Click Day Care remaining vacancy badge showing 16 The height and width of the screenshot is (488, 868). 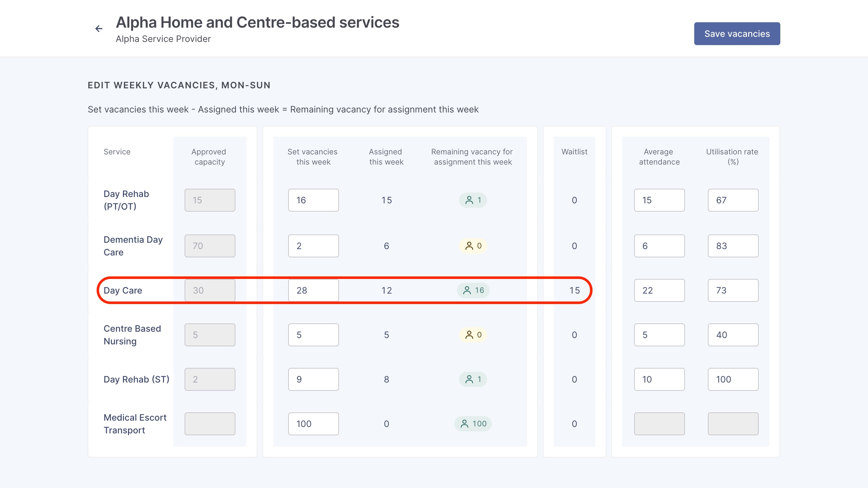(x=473, y=290)
